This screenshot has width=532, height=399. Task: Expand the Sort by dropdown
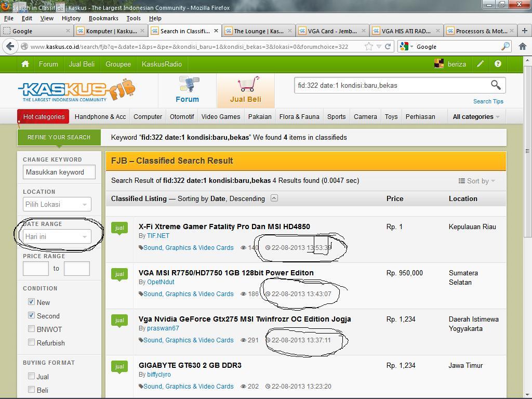tap(477, 181)
